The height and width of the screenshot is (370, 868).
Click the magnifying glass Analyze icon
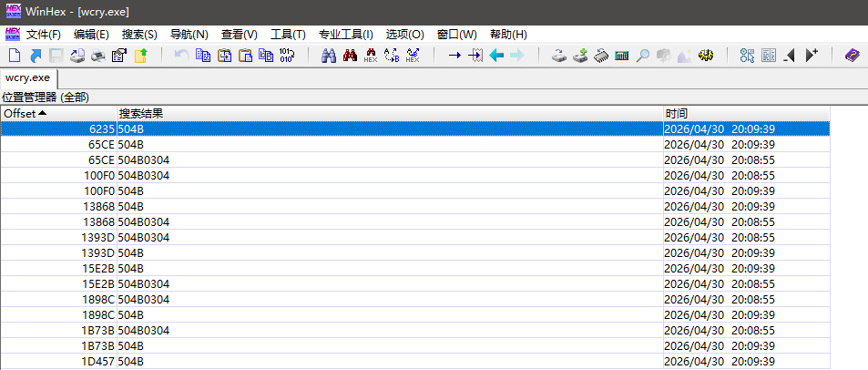(643, 56)
